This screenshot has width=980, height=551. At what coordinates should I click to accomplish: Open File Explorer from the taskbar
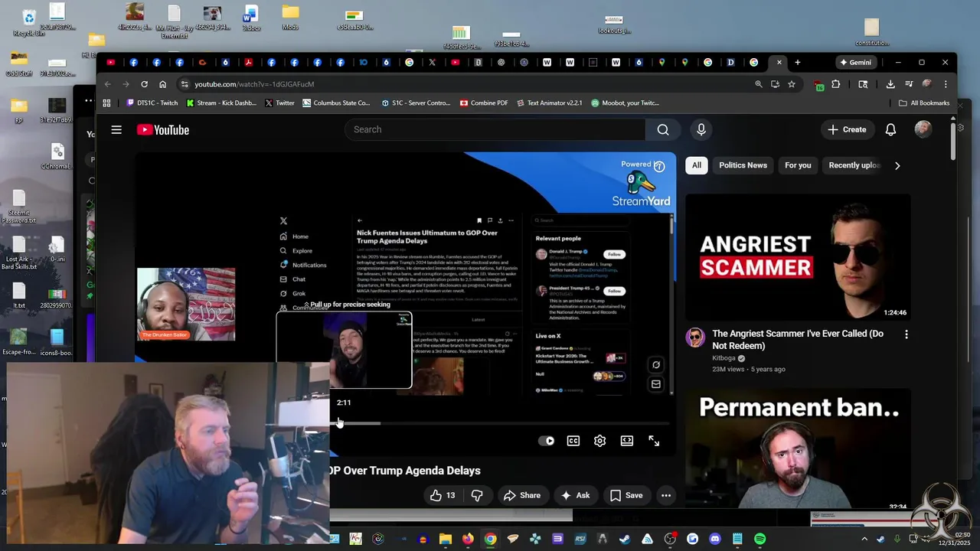[x=445, y=539]
